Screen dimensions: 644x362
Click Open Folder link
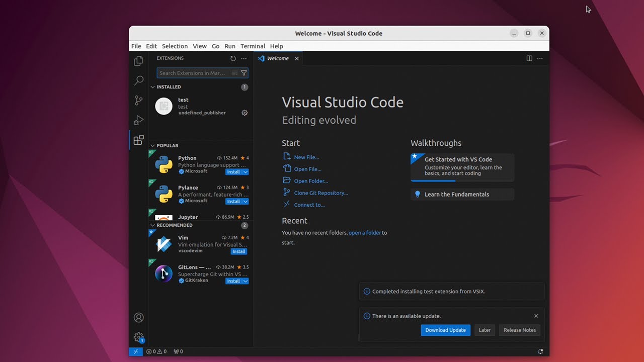coord(311,181)
